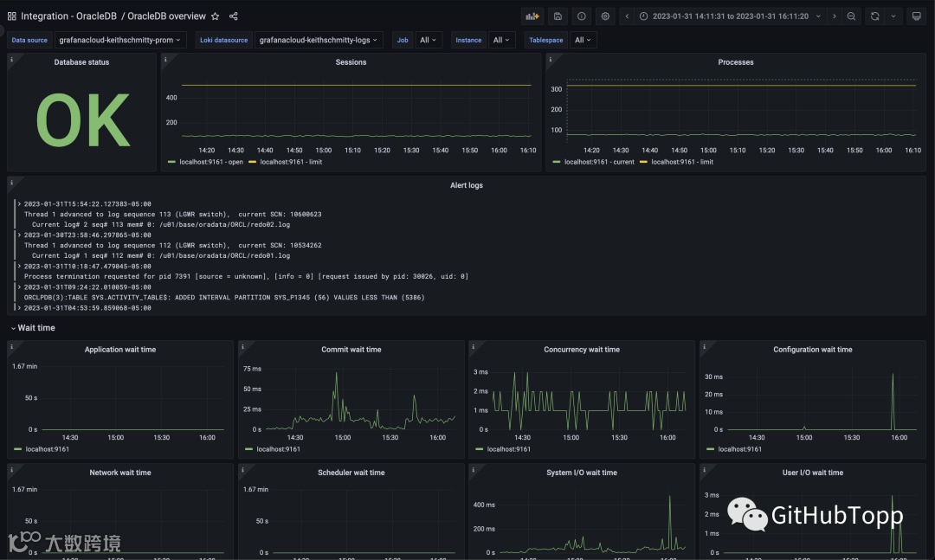Click the Loki datasource variable label

click(x=223, y=40)
